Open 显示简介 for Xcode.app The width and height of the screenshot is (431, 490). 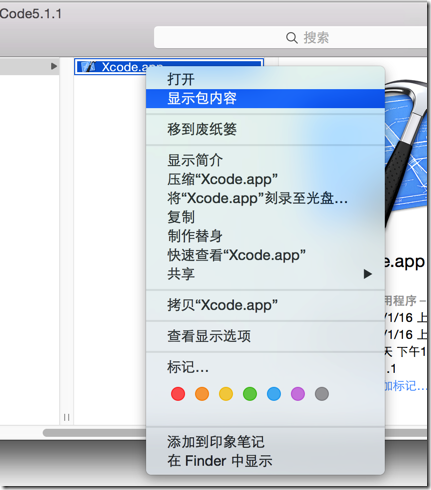click(265, 160)
